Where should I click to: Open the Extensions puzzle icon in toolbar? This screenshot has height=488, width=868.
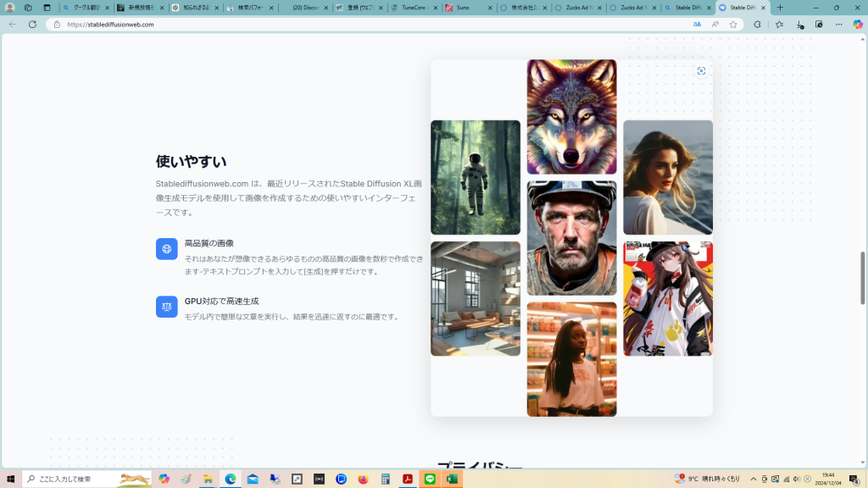pos(757,25)
